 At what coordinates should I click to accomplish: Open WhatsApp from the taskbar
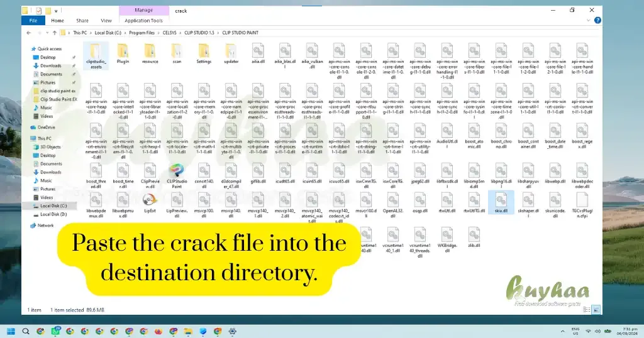[x=55, y=331]
